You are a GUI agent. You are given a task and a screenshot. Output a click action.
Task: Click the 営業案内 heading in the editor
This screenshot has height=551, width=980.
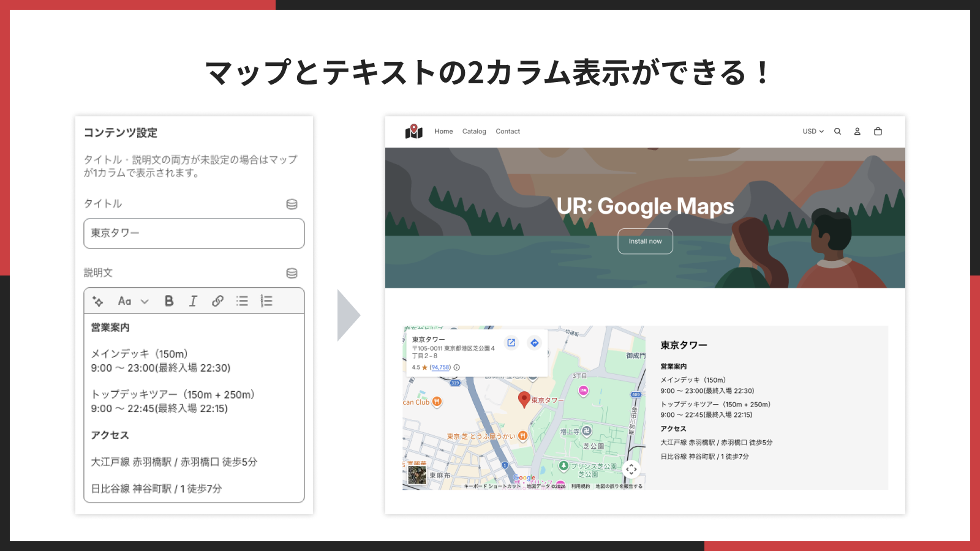[x=110, y=328]
